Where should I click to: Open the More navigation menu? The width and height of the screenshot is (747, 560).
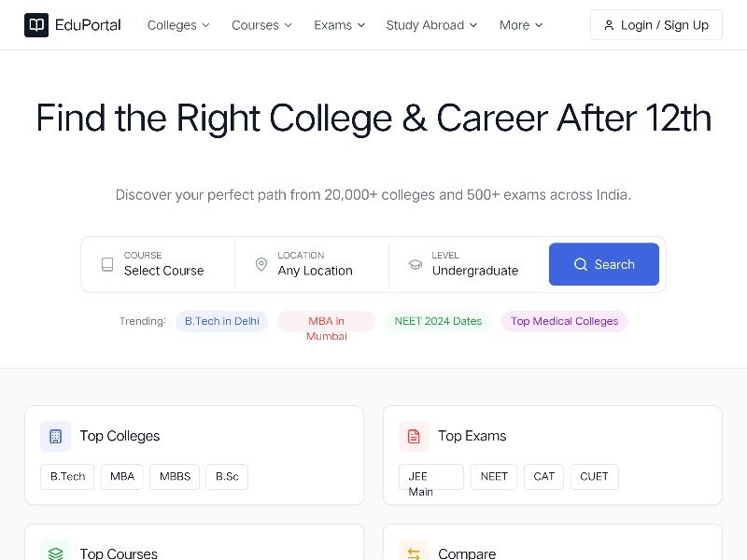(x=521, y=25)
